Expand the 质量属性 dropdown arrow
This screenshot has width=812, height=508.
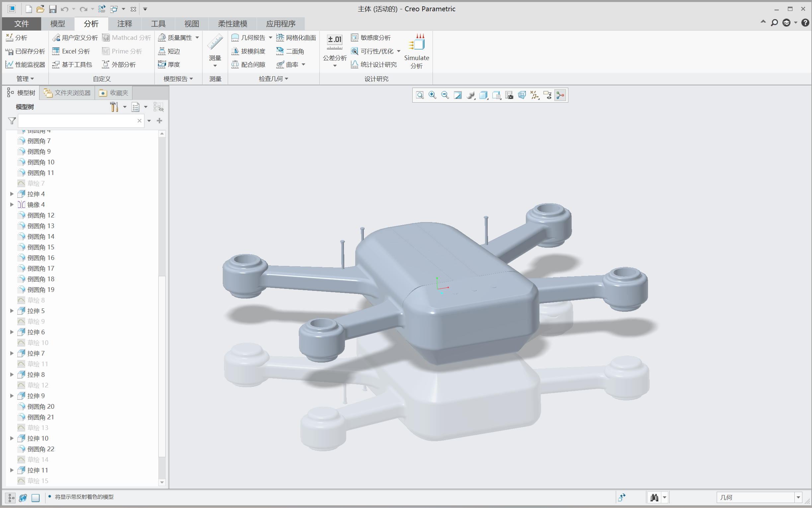tap(197, 38)
